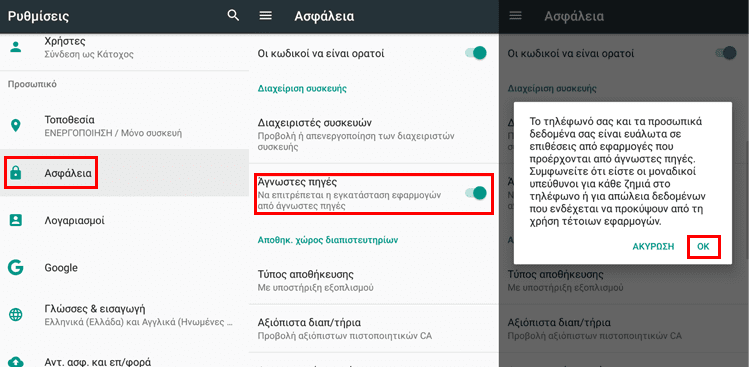Tap ΕΝΕΡΓΟΠΟΙΗΣΗ / Μόνο συσκευή subtitle
Viewport: 750px width, 367px height.
(x=113, y=133)
